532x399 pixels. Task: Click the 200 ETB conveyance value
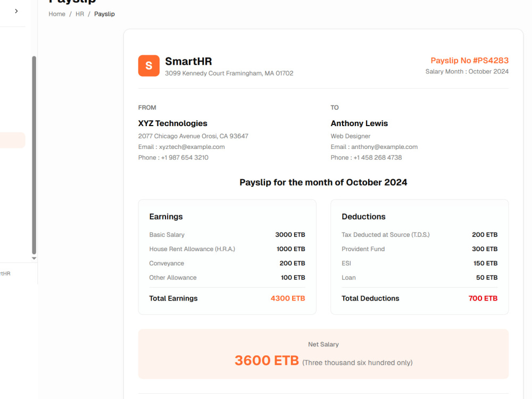coord(292,263)
